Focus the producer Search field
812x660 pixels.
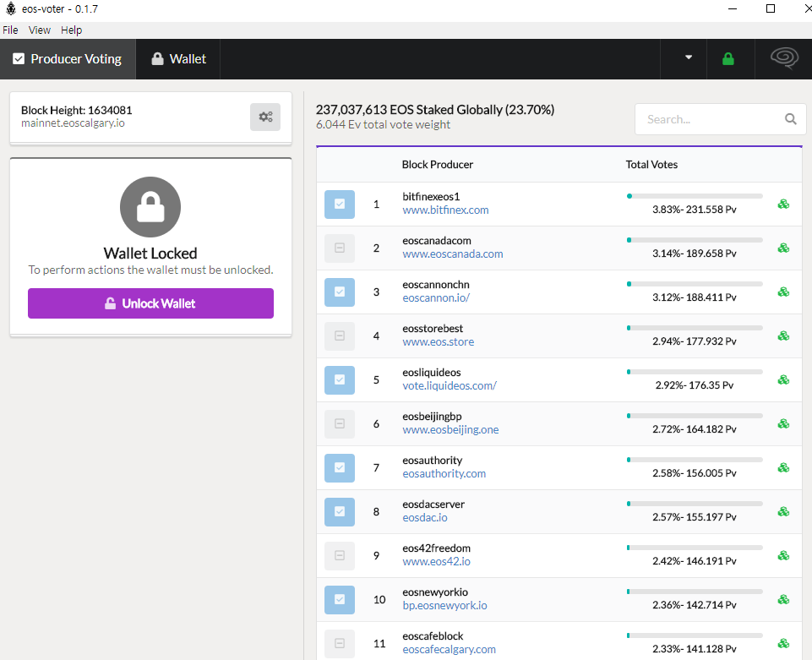click(721, 119)
